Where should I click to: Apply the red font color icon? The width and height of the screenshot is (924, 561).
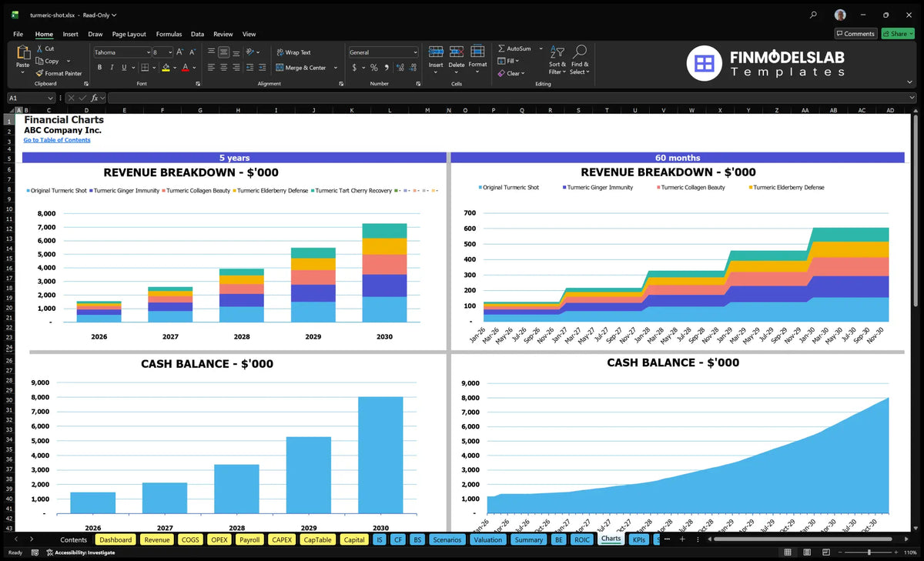(185, 68)
